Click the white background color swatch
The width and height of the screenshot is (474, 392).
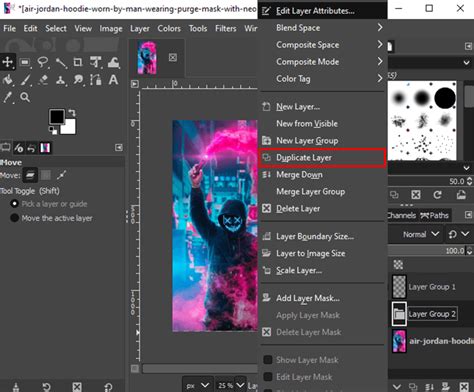point(69,128)
